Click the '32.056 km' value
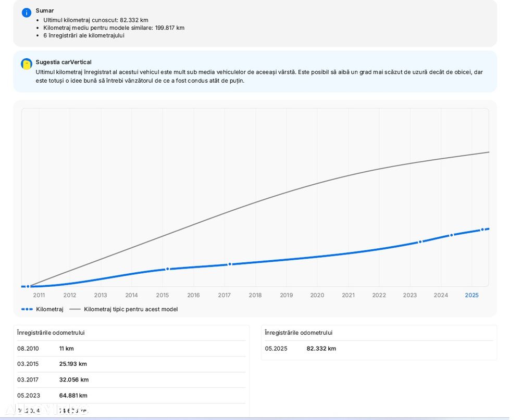521x420 pixels. 74,379
